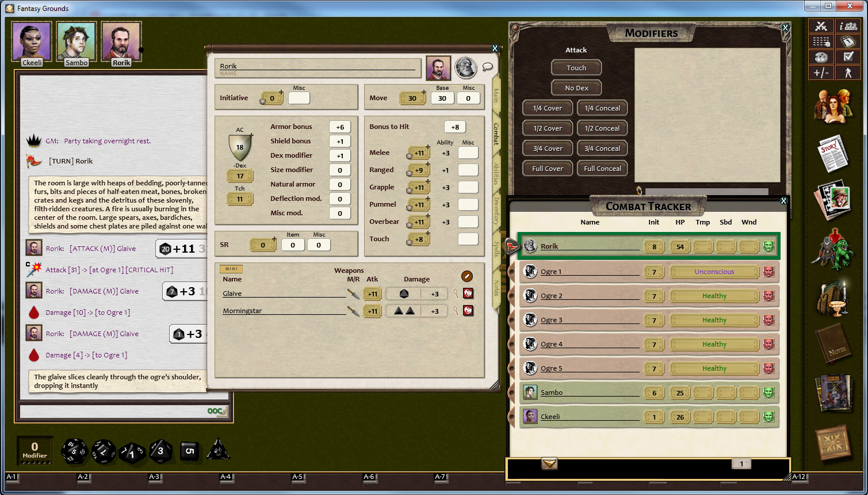Click the Full Conceal button
This screenshot has height=495, width=868.
[x=602, y=169]
